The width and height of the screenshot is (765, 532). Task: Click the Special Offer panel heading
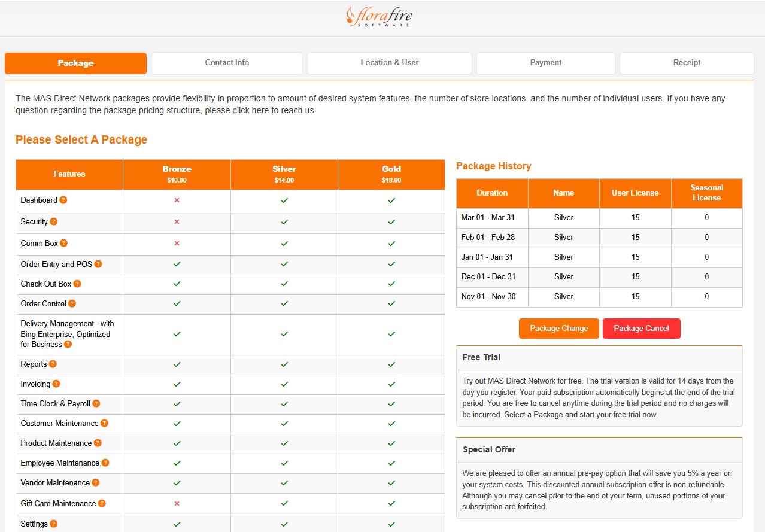point(489,449)
